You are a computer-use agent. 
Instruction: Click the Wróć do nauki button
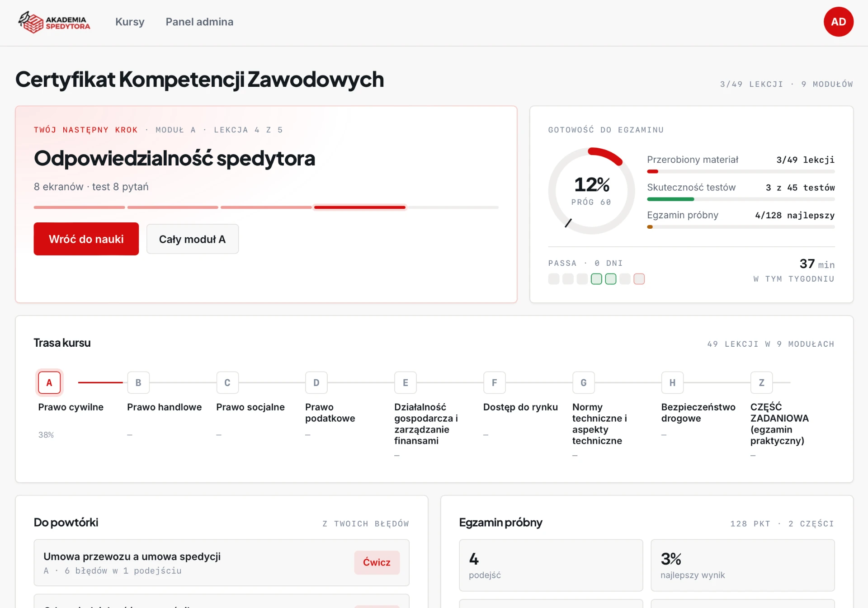point(86,239)
